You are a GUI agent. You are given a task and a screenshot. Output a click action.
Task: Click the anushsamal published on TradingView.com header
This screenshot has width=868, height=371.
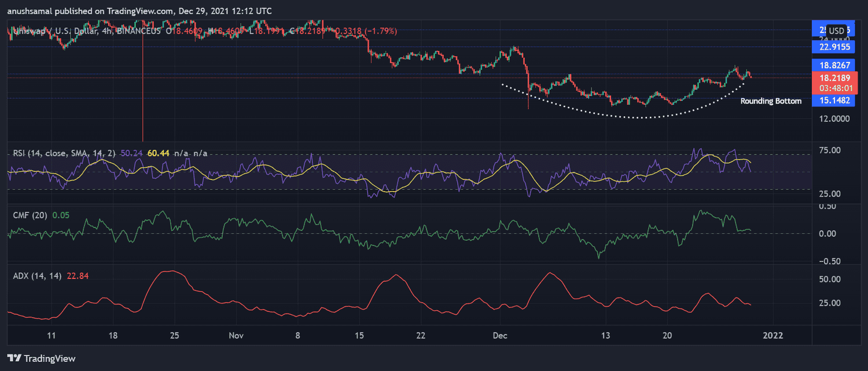[139, 11]
